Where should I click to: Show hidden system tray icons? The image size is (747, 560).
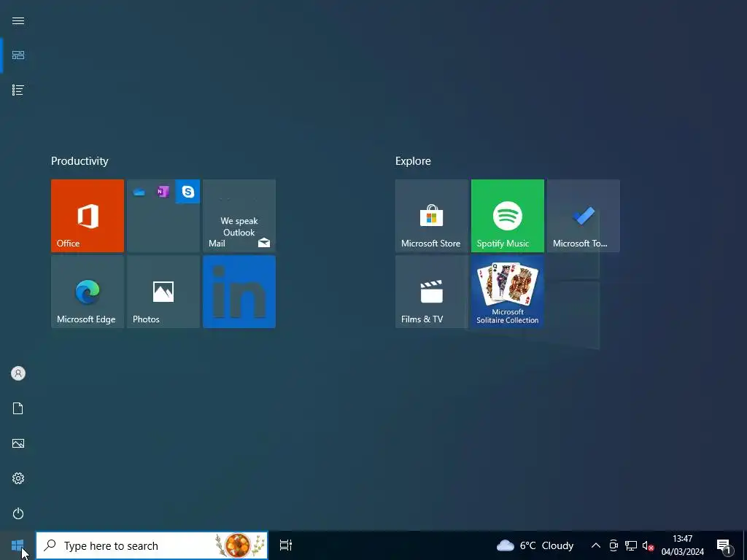point(595,545)
